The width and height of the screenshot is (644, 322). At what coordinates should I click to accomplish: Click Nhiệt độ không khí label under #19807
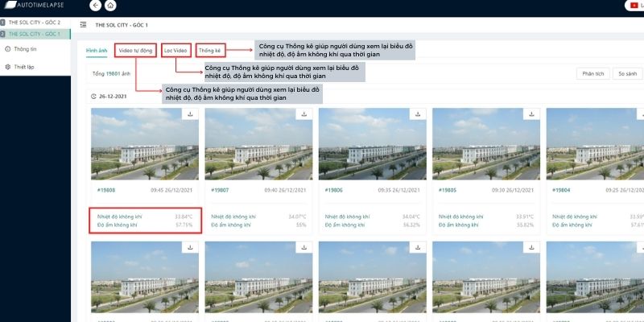(x=233, y=217)
